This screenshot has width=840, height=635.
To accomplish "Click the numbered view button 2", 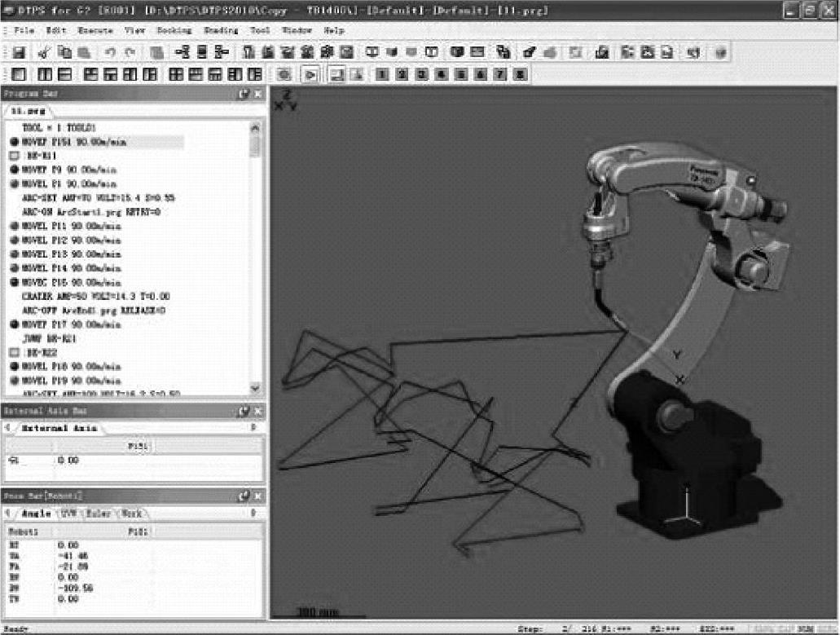I will pyautogui.click(x=402, y=74).
